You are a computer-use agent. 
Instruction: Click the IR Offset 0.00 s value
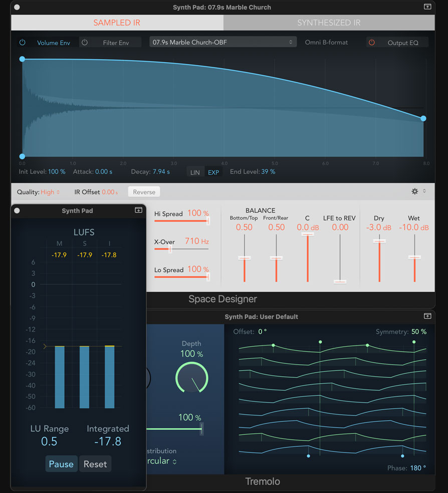(x=110, y=192)
